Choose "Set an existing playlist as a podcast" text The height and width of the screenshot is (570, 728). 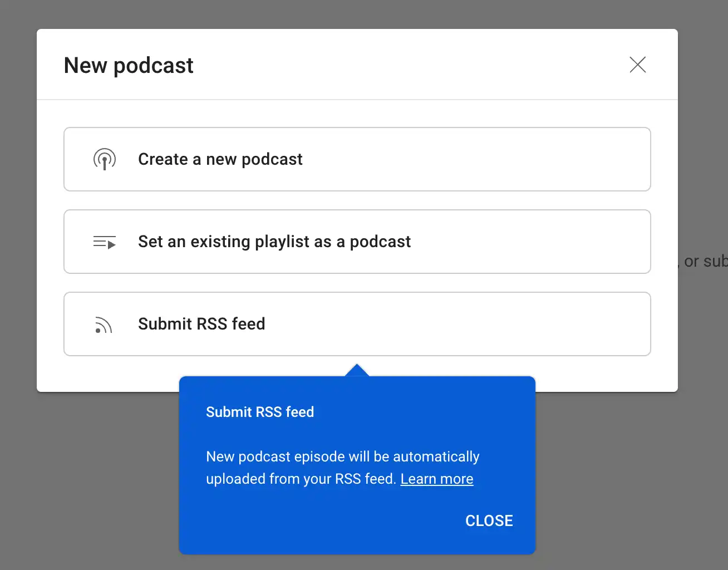pyautogui.click(x=274, y=242)
